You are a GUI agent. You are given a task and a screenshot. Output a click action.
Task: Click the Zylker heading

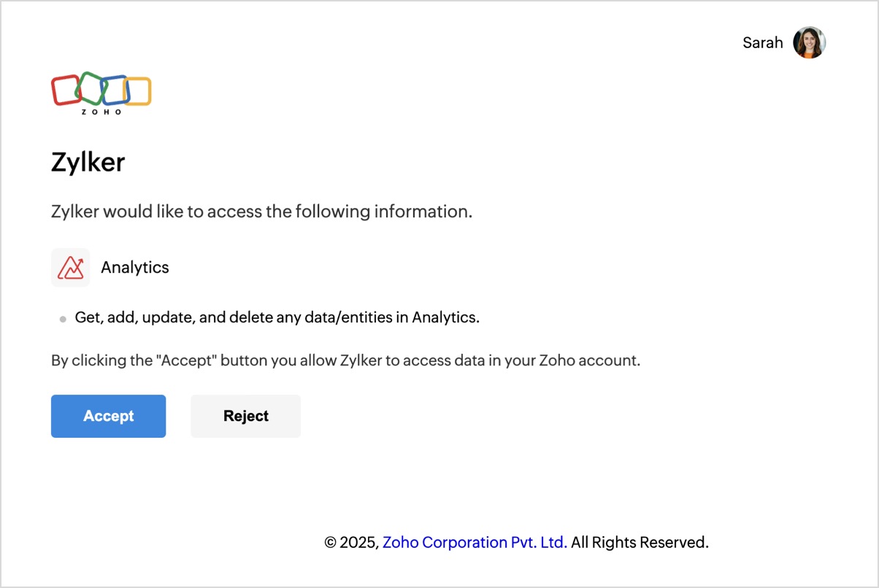click(x=88, y=162)
